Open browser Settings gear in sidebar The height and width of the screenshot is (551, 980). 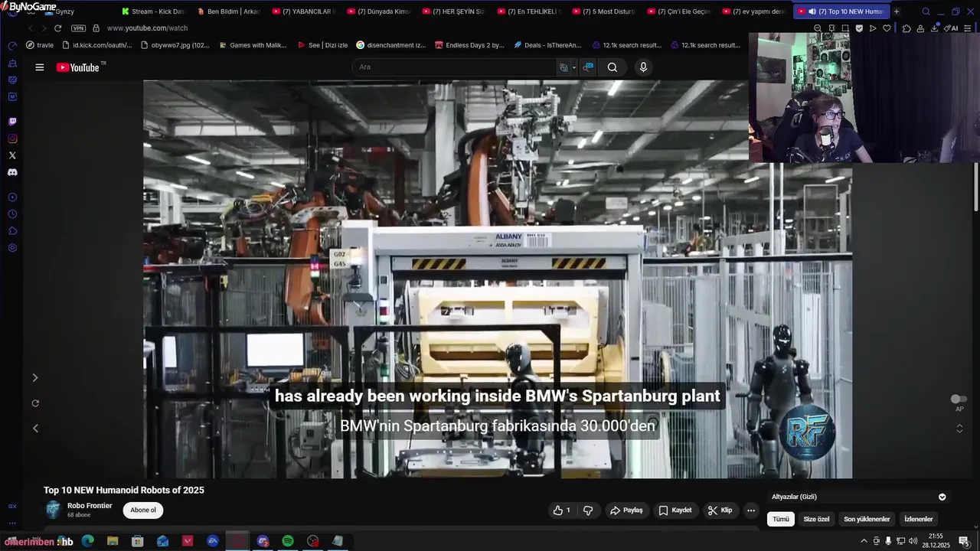point(12,248)
